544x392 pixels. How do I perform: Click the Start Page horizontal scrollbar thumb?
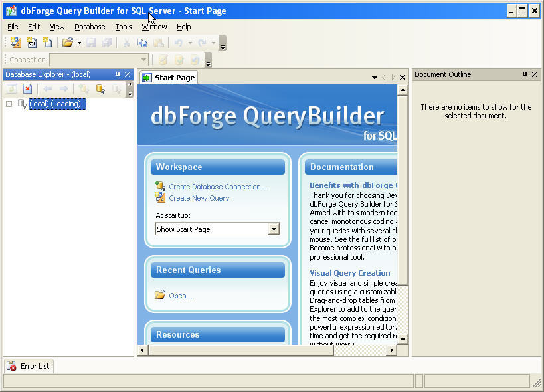[x=241, y=350]
